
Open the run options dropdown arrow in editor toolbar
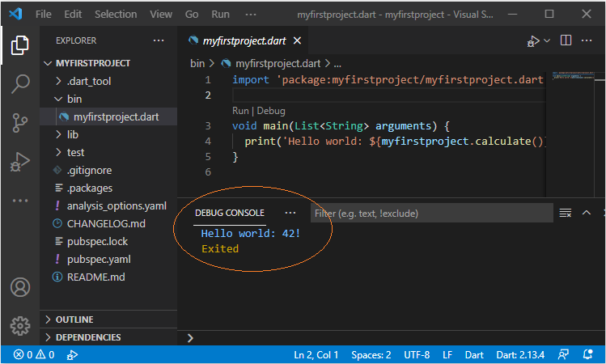(547, 40)
